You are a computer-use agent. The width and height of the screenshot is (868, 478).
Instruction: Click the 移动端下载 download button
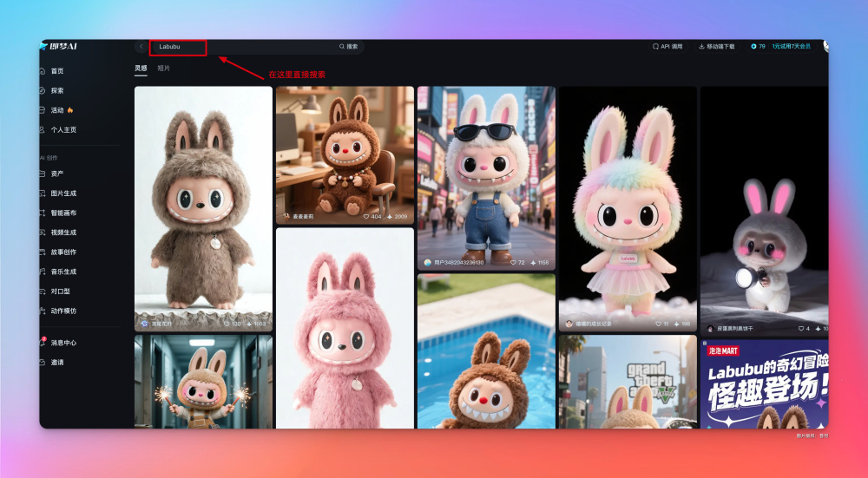click(716, 47)
